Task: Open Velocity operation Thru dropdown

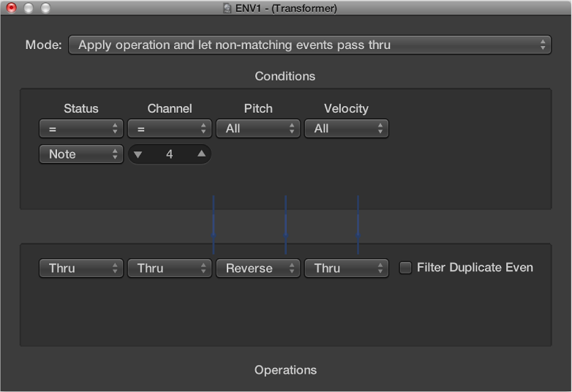Action: tap(346, 268)
